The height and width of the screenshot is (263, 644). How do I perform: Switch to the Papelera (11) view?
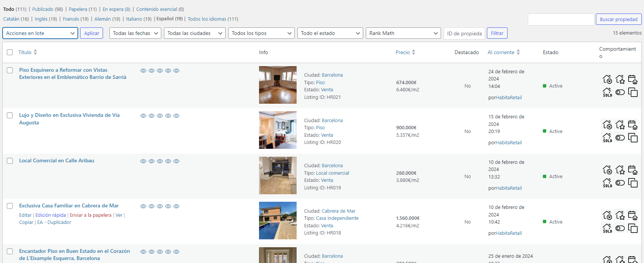click(x=82, y=9)
